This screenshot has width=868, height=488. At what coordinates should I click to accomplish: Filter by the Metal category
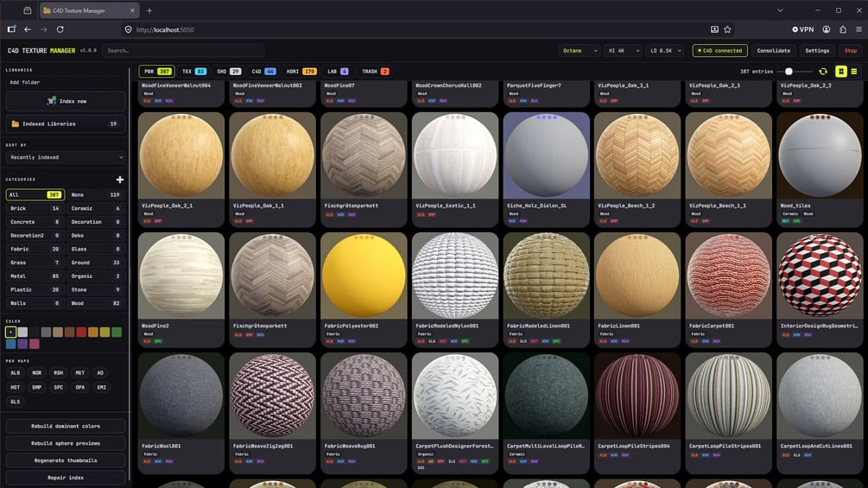click(x=35, y=276)
